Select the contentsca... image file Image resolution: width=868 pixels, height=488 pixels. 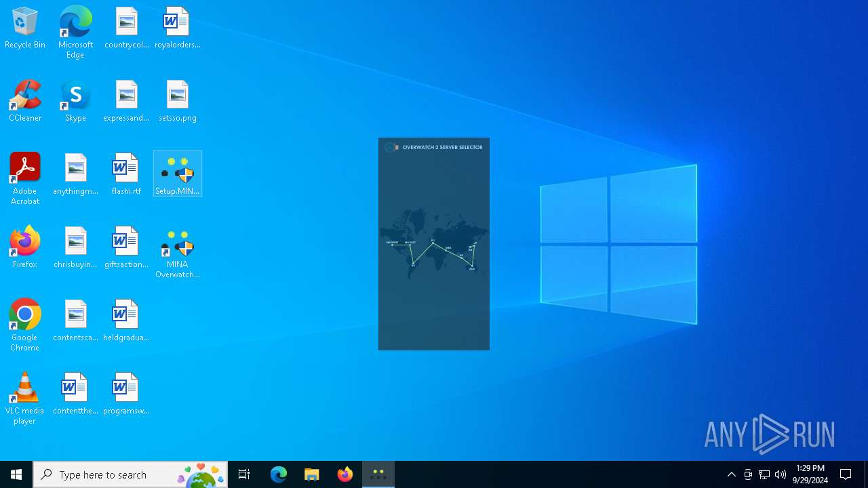pyautogui.click(x=75, y=321)
